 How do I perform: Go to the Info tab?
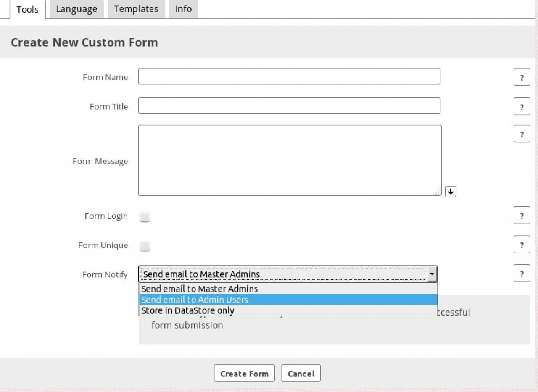183,9
